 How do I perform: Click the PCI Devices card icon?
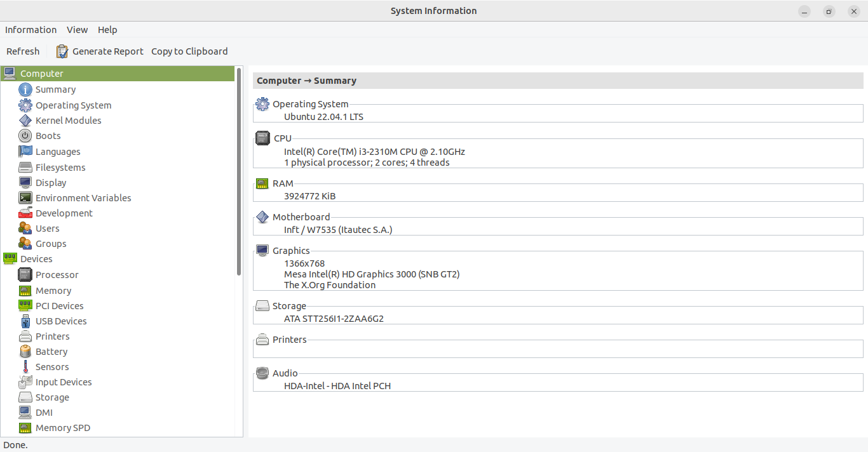(x=25, y=306)
